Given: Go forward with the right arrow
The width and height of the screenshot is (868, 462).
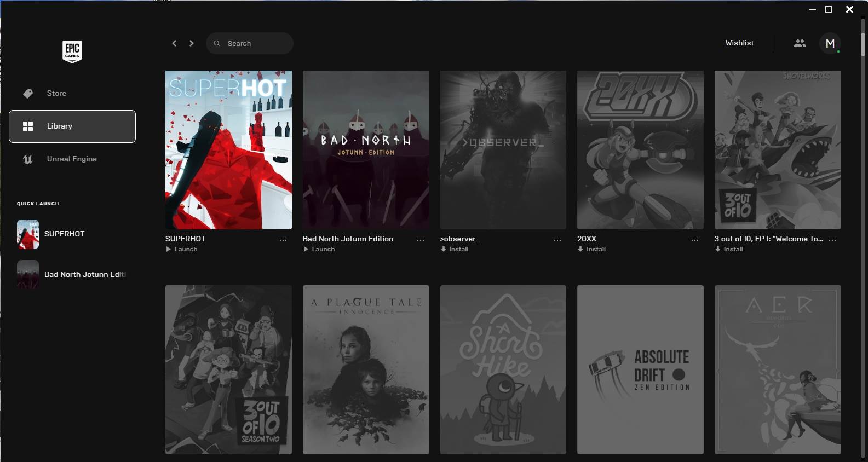Looking at the screenshot, I should [x=191, y=43].
